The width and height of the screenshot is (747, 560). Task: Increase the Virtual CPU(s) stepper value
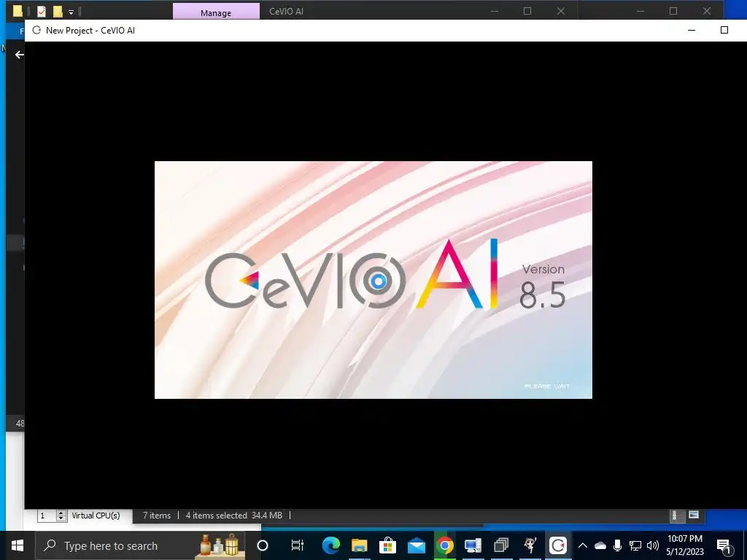61,513
